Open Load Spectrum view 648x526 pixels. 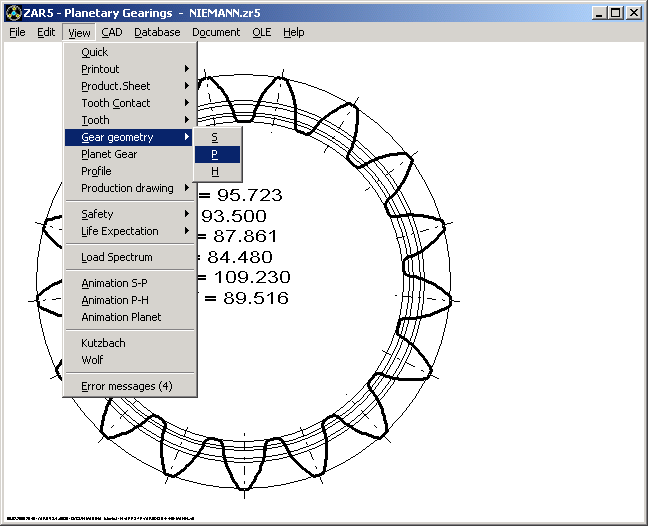pos(116,257)
